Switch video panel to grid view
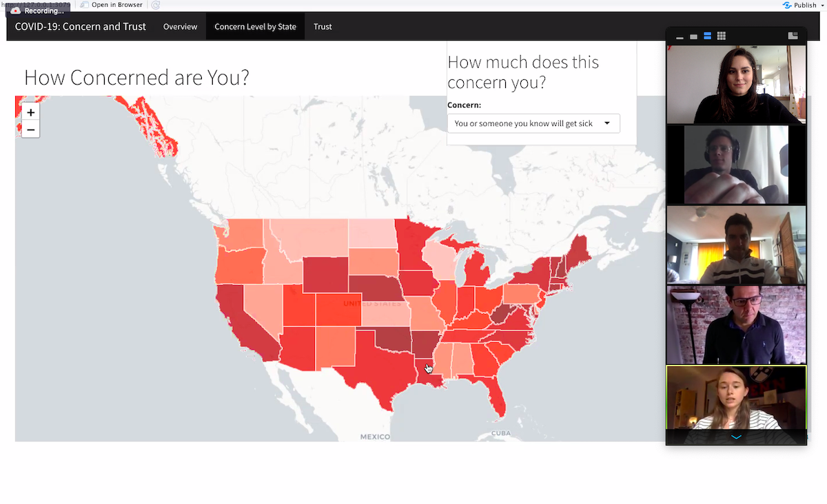This screenshot has width=827, height=504. pyautogui.click(x=721, y=36)
